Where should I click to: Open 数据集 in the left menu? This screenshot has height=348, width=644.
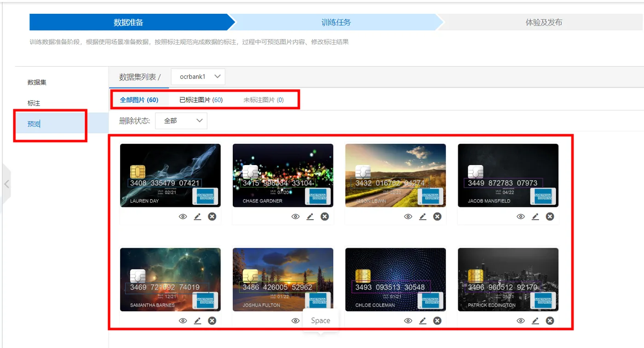[37, 82]
